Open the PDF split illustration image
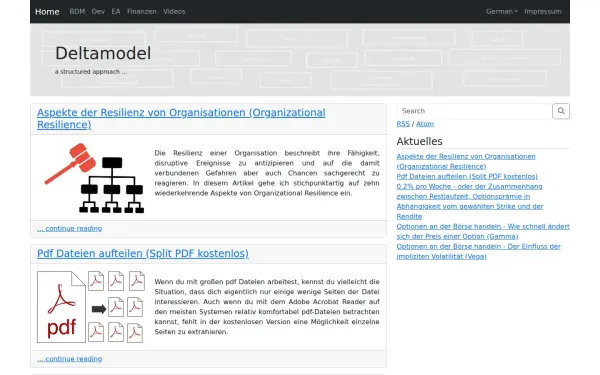Viewport: 600px width, 375px height. (x=91, y=307)
